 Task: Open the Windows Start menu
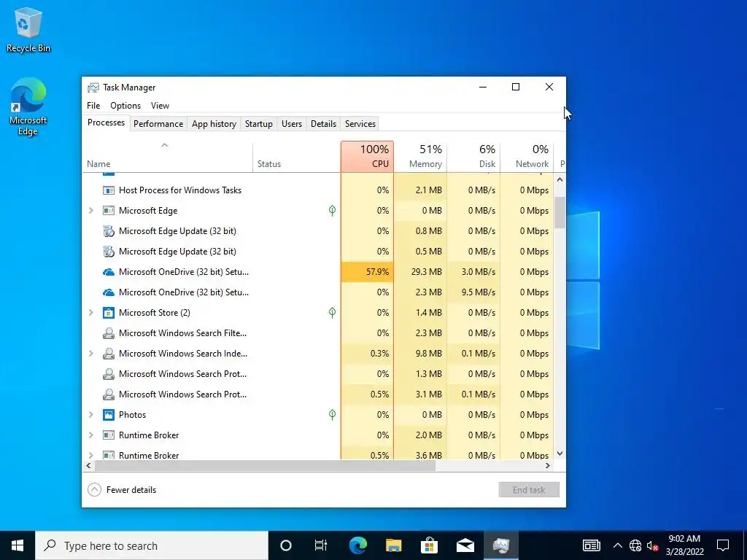pyautogui.click(x=18, y=545)
